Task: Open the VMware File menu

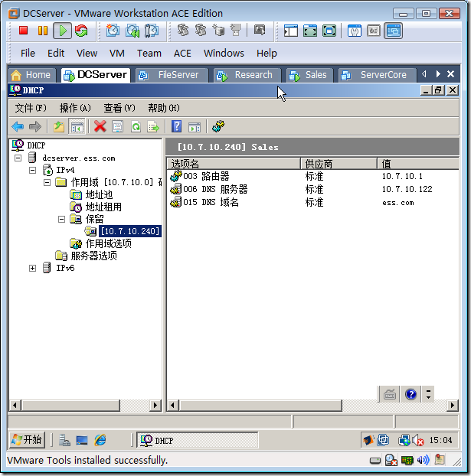Action: pos(28,53)
